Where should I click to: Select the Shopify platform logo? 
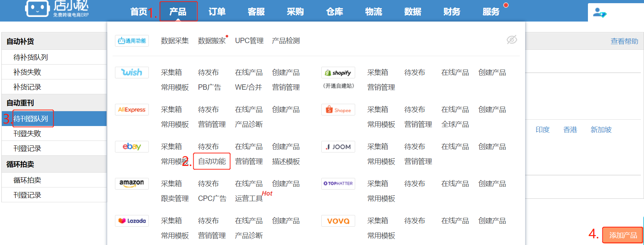click(338, 72)
